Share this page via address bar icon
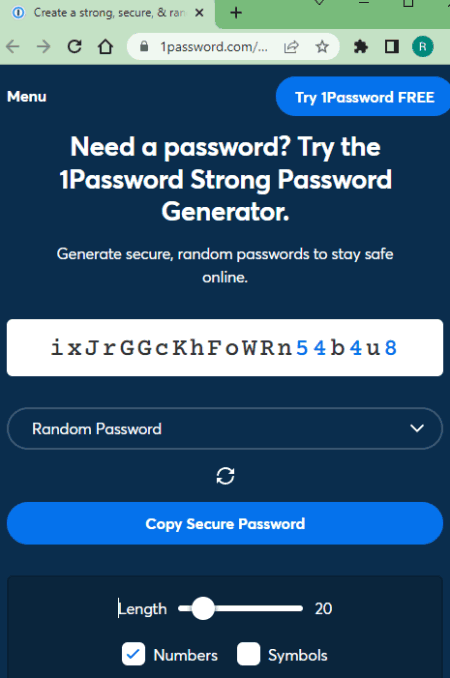The height and width of the screenshot is (678, 450). click(291, 46)
